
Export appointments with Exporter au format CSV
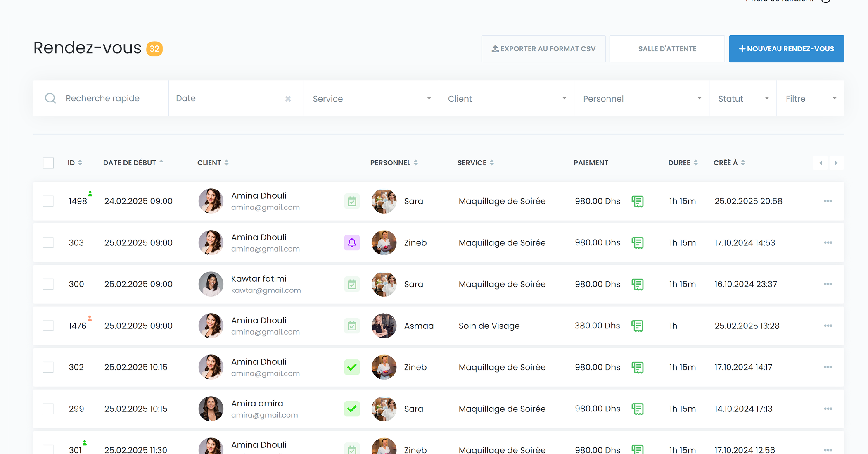click(x=543, y=49)
